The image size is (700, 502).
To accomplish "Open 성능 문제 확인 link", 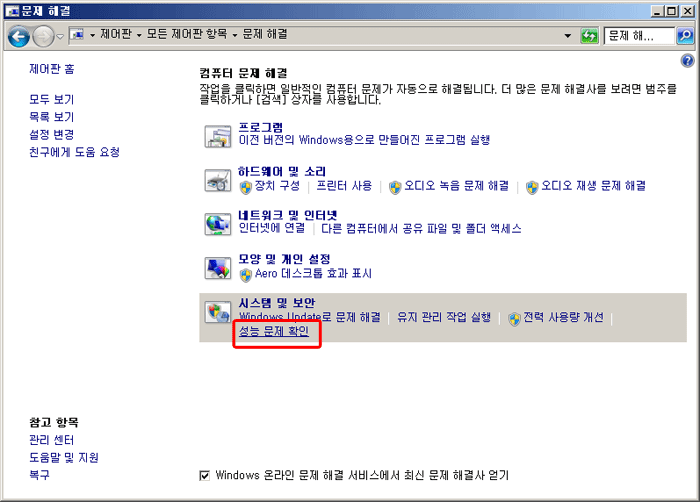I will [x=274, y=331].
